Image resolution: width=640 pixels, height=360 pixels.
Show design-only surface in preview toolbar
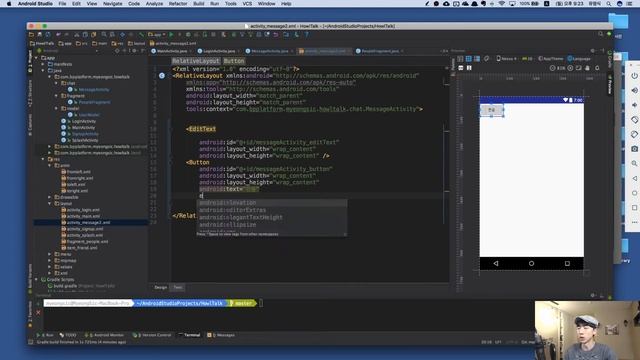pyautogui.click(x=460, y=59)
